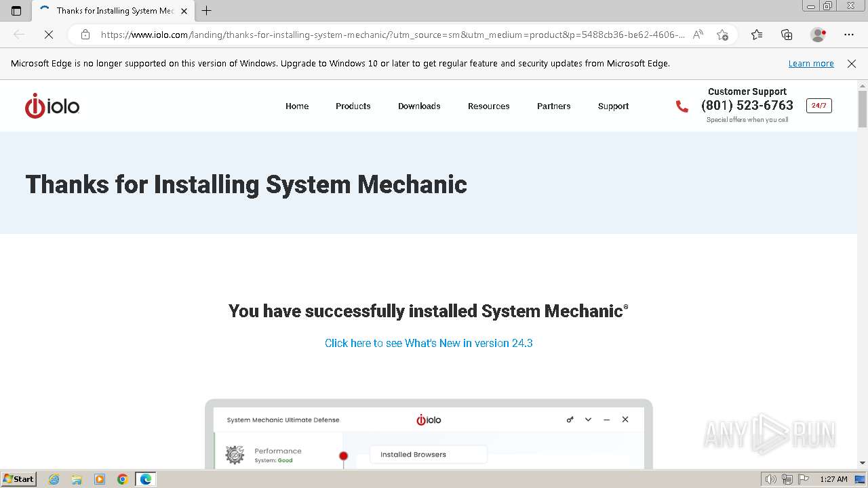
Task: Open a new browser tab
Action: point(207,11)
